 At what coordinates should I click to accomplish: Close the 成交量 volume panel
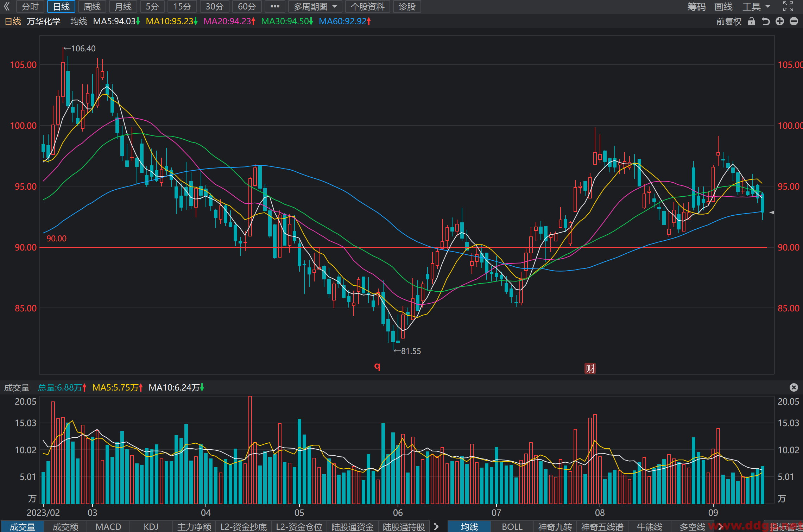click(794, 387)
